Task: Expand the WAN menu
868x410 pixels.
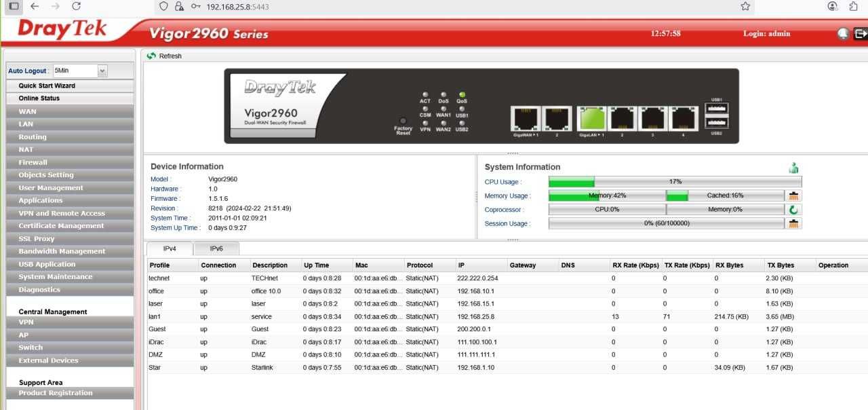Action: coord(70,111)
